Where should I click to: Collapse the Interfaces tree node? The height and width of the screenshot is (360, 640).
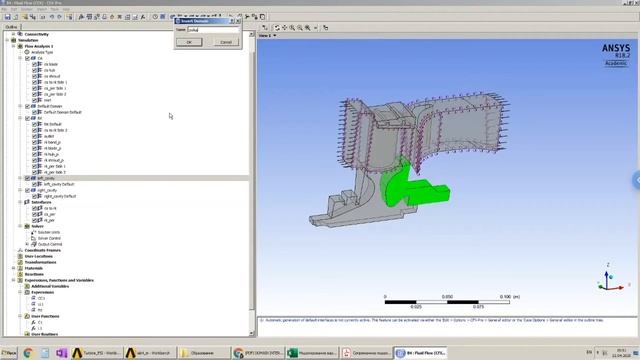click(20, 202)
